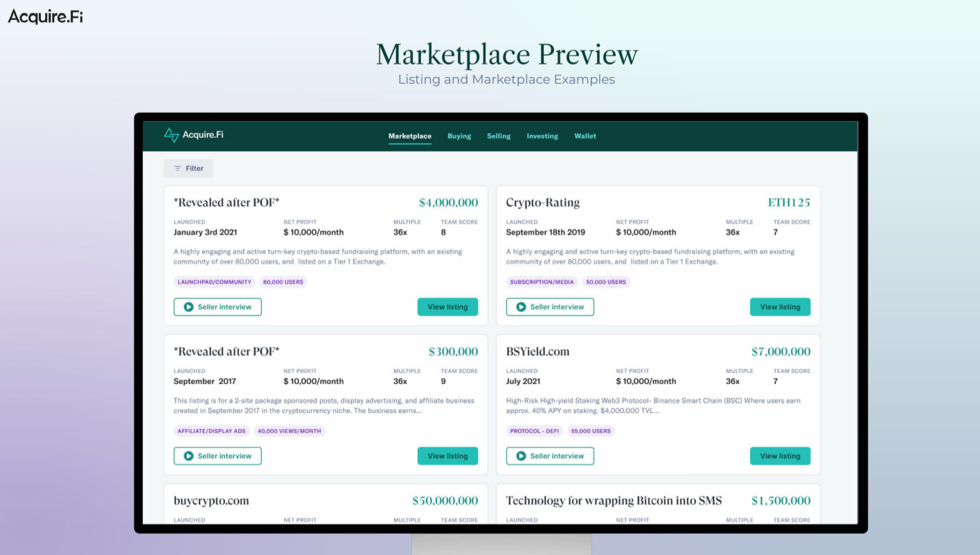Screen dimensions: 980x555
Task: Click the January 3rd 2021 launch date
Action: 205,233
